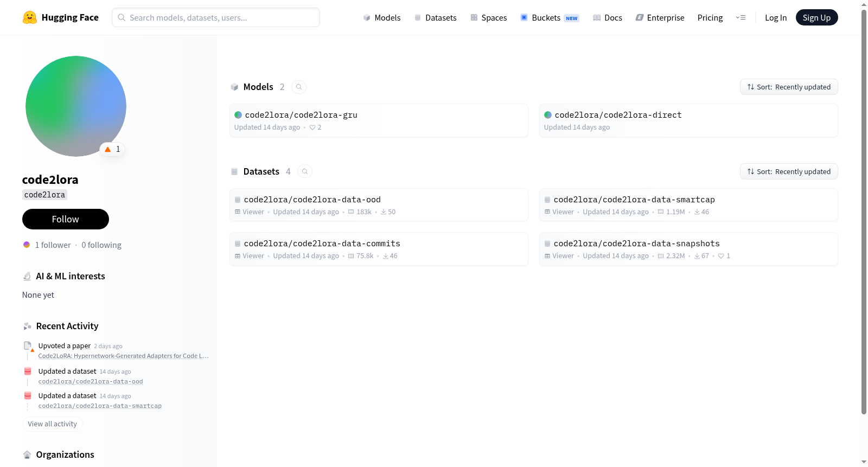Viewport: 868px width, 467px height.
Task: Click avatar icon beside code2lora-direct
Action: click(x=548, y=115)
